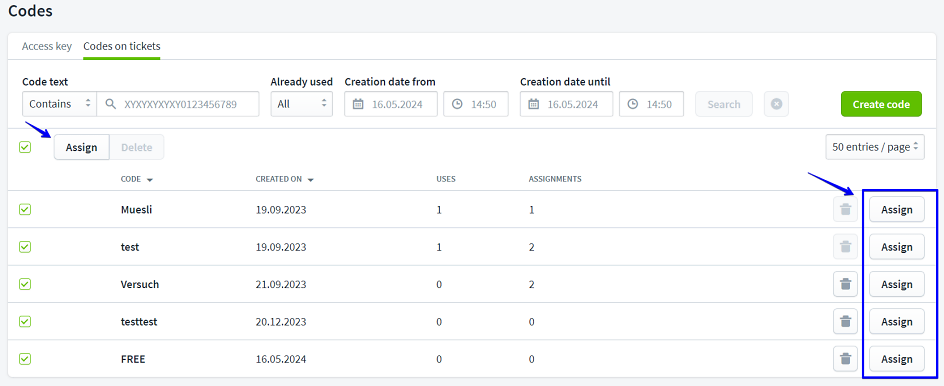Click the Creation date from date field
The height and width of the screenshot is (386, 944).
pos(391,104)
